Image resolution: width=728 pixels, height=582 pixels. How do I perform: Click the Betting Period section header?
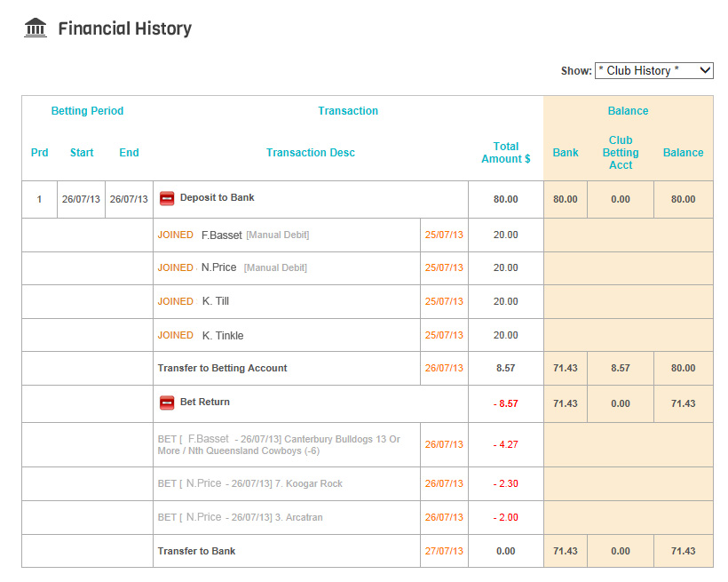[87, 110]
